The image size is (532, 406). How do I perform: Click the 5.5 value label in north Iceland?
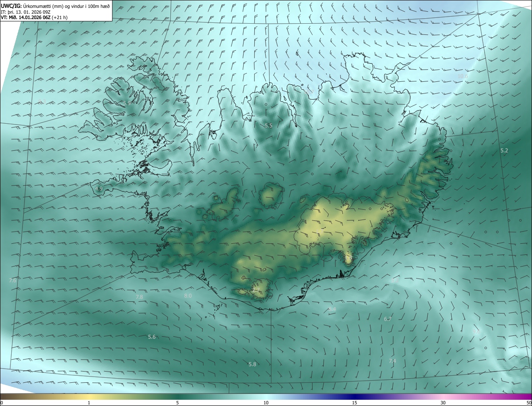pyautogui.click(x=268, y=125)
